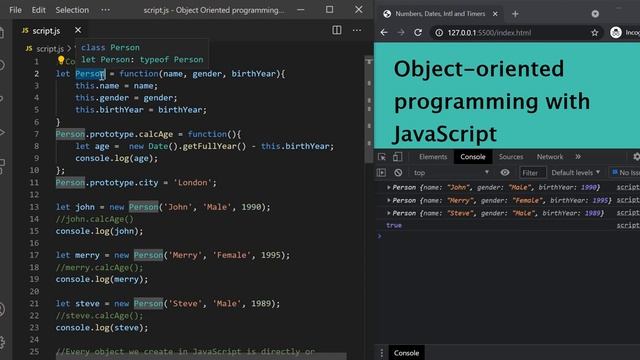Click the script.js breadcrumb item
640x360 pixels.
click(50, 49)
